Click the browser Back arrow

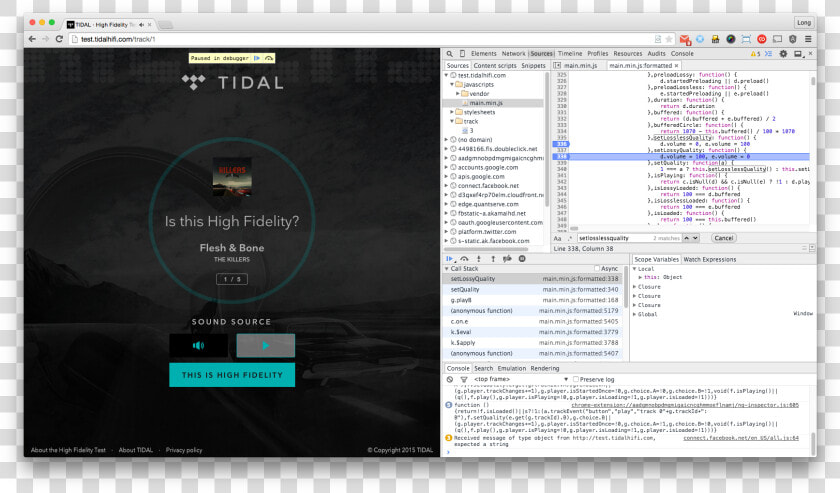pos(32,39)
